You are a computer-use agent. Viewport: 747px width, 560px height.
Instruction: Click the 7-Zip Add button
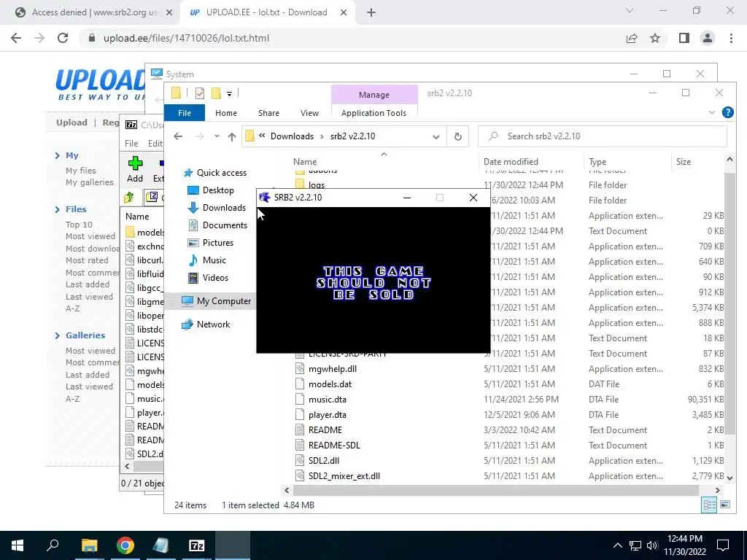click(x=135, y=169)
